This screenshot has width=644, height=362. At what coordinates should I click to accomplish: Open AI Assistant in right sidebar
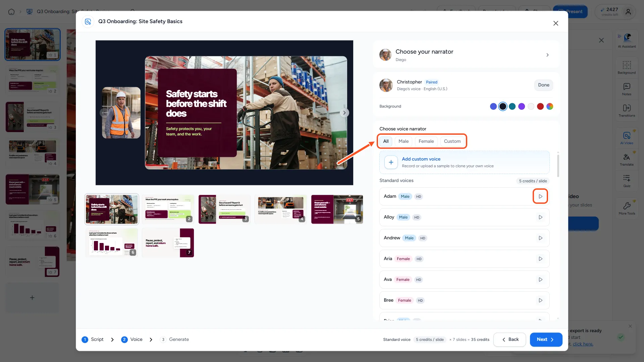pos(627,40)
